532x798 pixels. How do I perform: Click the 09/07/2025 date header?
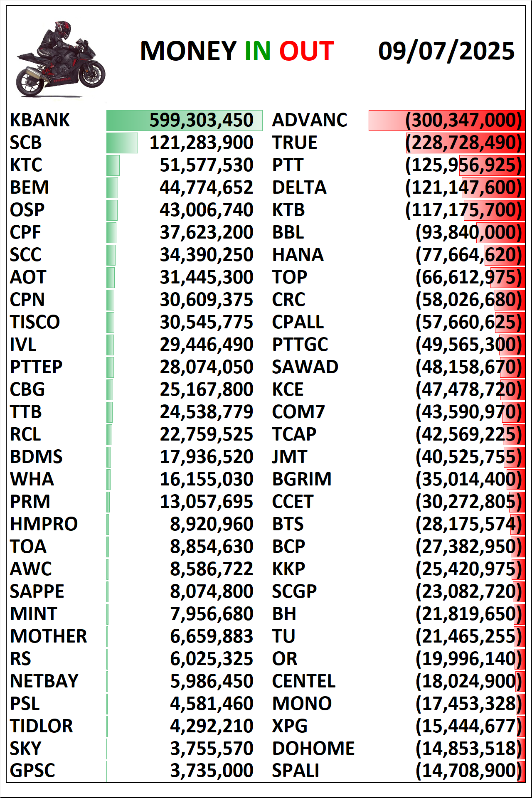click(446, 51)
